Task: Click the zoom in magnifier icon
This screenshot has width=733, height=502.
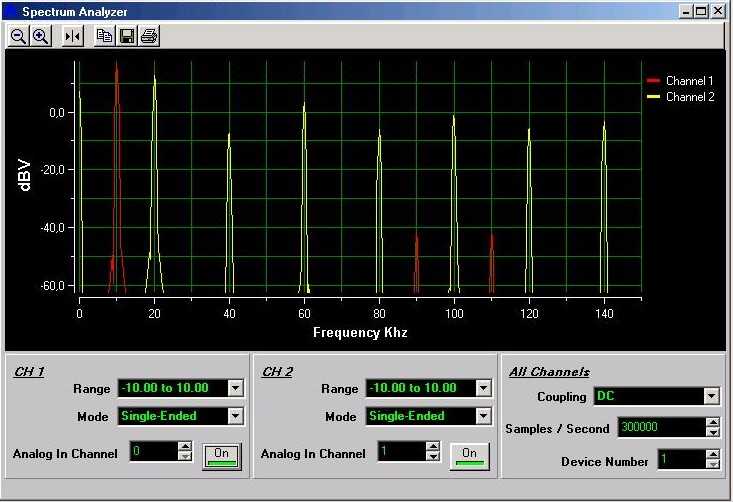Action: 41,36
